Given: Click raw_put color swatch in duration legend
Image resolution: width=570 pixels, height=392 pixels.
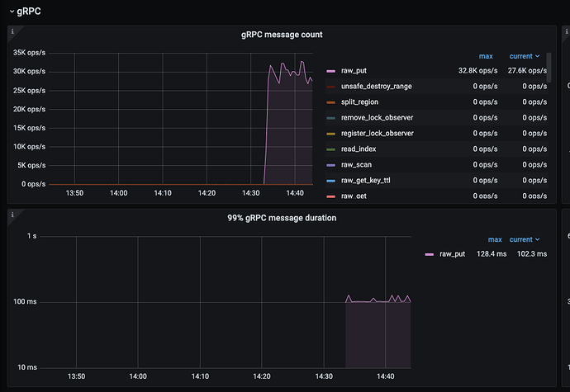Looking at the screenshot, I should 429,254.
